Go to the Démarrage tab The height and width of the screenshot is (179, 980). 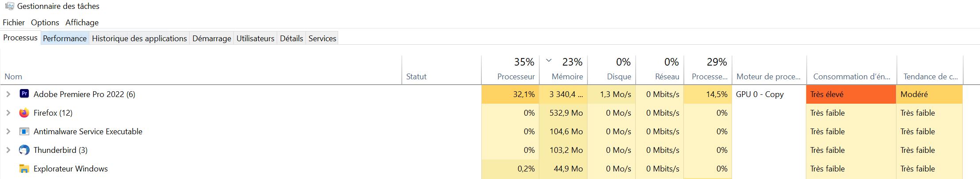(212, 38)
